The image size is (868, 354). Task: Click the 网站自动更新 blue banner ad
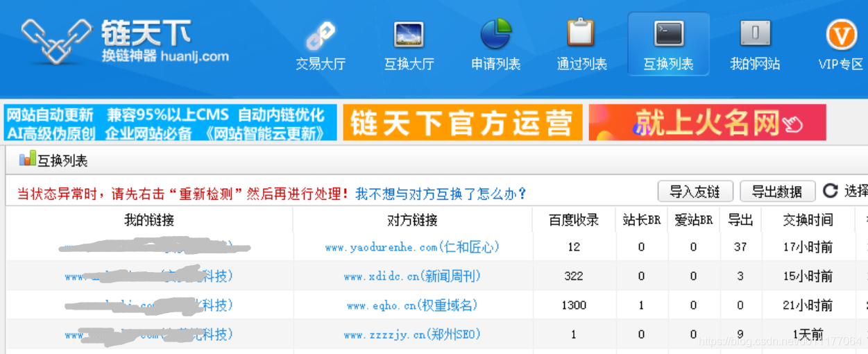(171, 123)
